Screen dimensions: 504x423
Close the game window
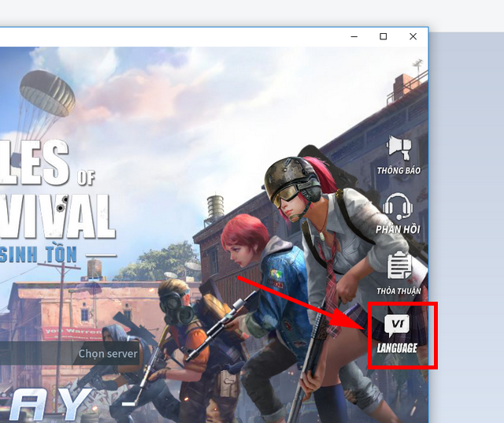413,37
